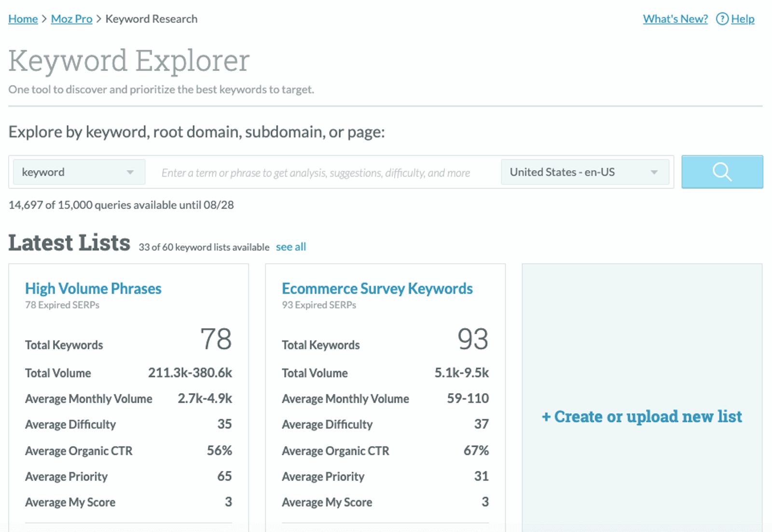This screenshot has height=532, width=772.
Task: Open the keyword search type dropdown
Action: (79, 172)
